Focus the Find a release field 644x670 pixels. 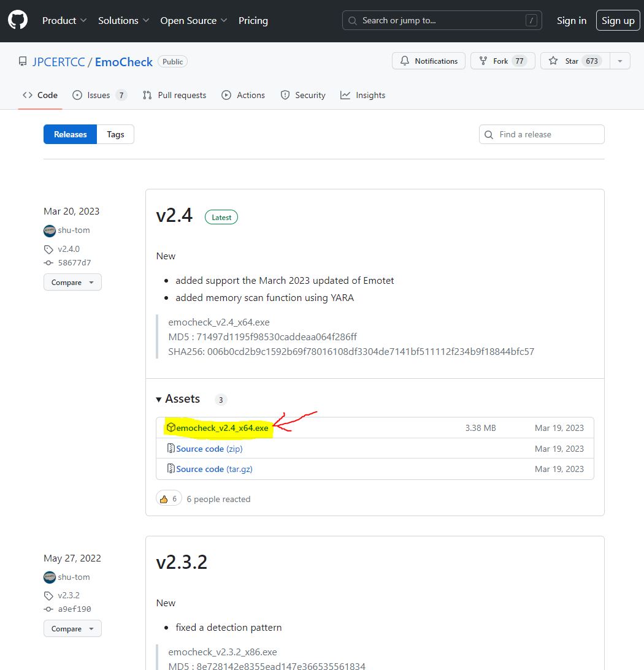[x=542, y=134]
